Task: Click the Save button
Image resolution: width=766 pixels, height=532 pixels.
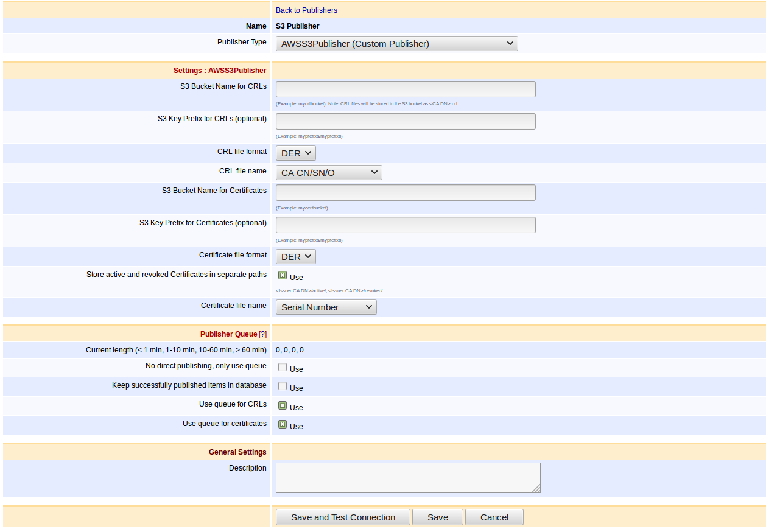Action: click(437, 517)
